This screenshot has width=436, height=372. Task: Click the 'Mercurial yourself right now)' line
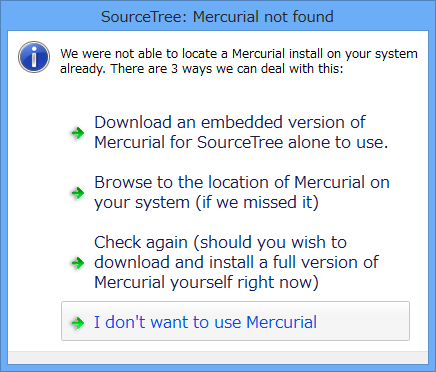(x=206, y=282)
